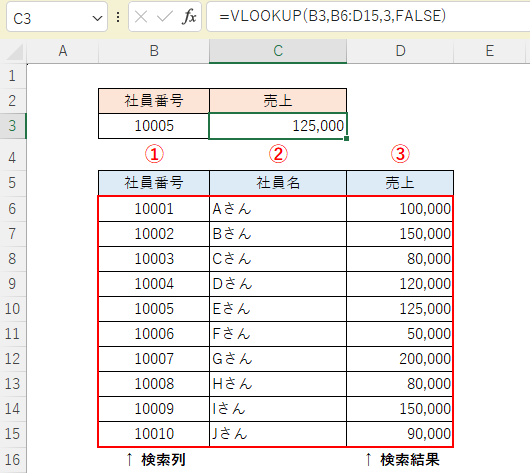Select cell with employee number 10008
The image size is (530, 473).
(154, 384)
